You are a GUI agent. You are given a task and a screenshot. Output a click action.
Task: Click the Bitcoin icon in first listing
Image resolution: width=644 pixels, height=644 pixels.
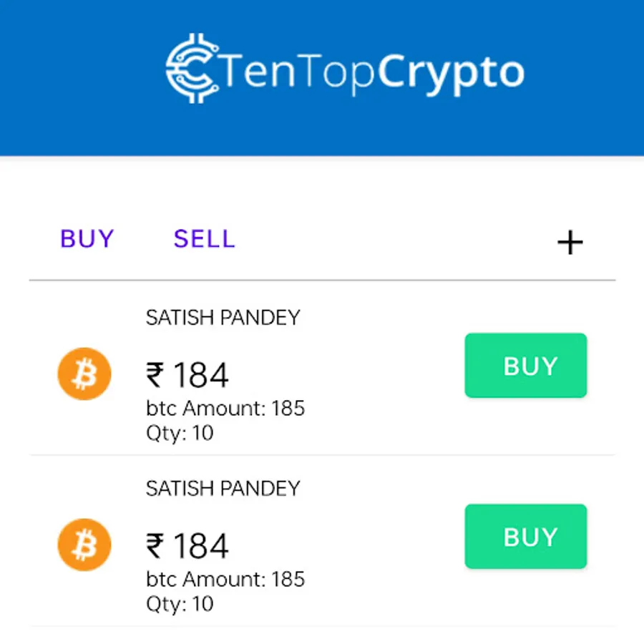(x=84, y=374)
